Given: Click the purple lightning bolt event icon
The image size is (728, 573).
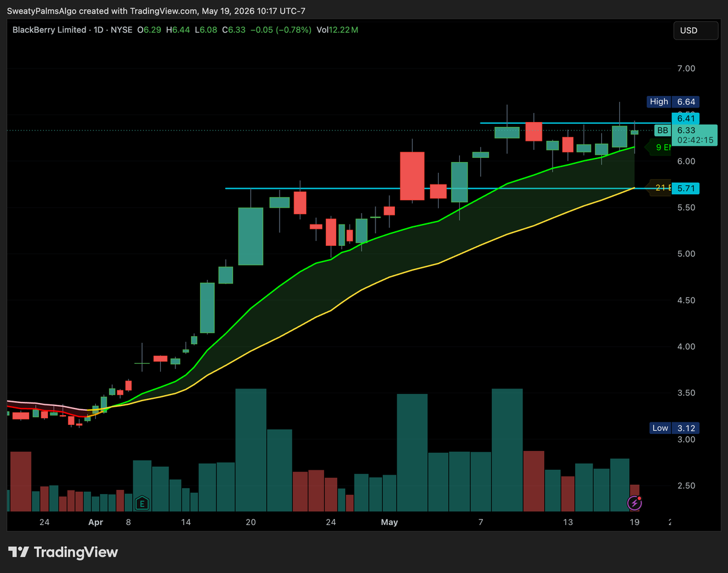Looking at the screenshot, I should [x=635, y=503].
